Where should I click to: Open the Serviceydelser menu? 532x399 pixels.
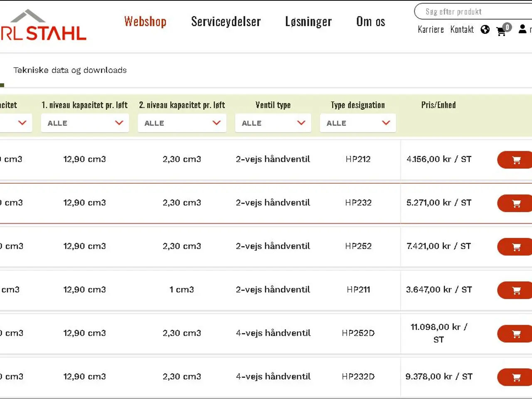(226, 22)
